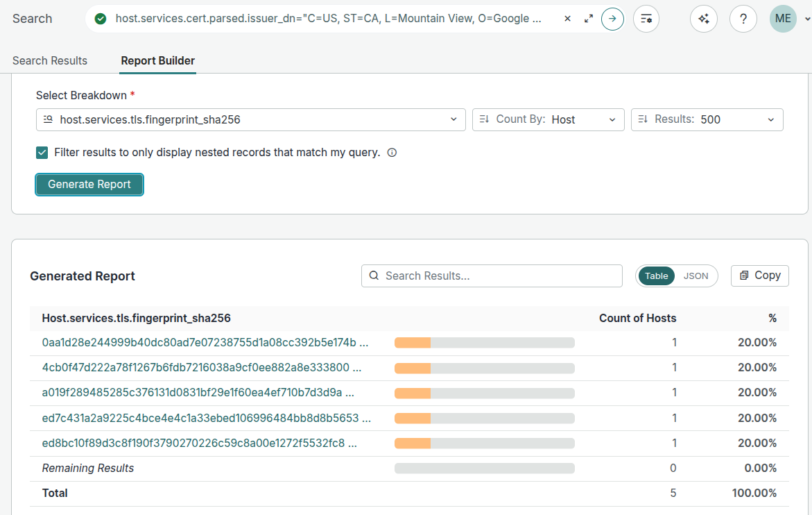Screen dimensions: 812x515
Task: Open the AI sparkle assistant icon
Action: click(704, 19)
